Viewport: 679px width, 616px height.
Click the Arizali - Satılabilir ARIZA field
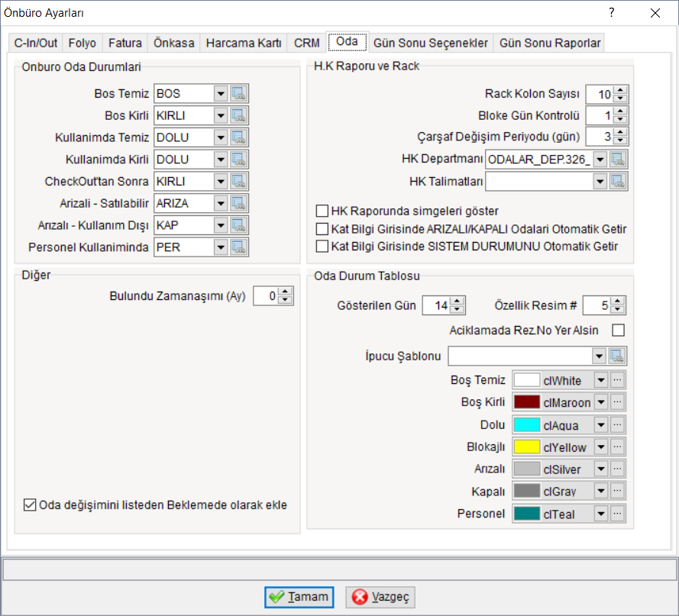point(183,204)
